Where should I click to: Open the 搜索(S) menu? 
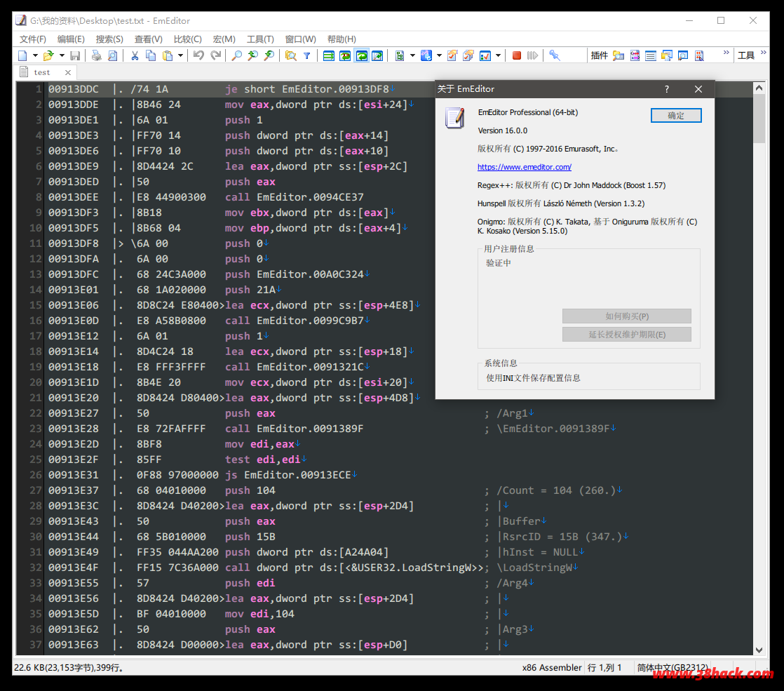[109, 39]
